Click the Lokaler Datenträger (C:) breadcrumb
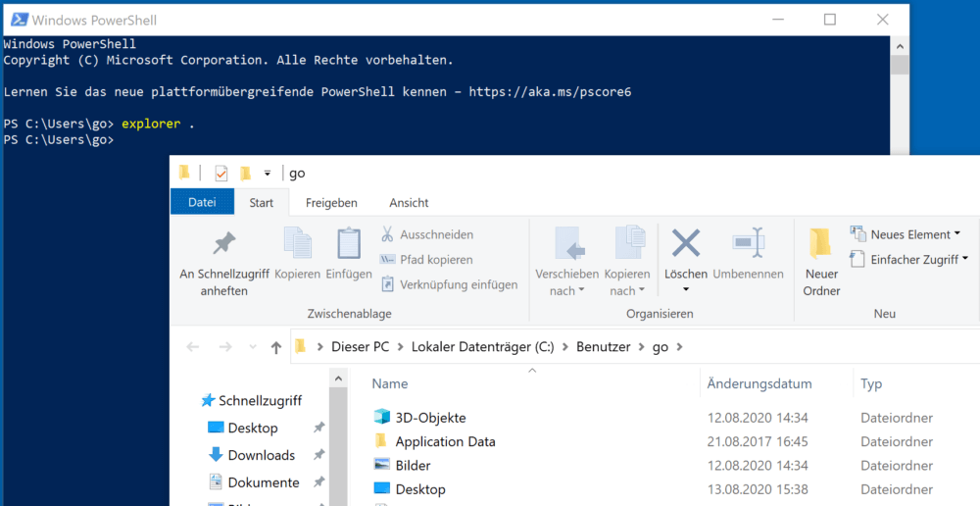980x506 pixels. (x=482, y=347)
